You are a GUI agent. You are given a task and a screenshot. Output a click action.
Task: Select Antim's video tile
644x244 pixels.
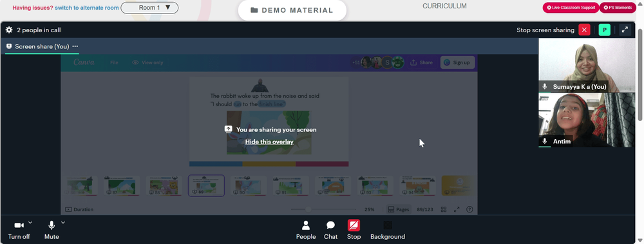587,120
